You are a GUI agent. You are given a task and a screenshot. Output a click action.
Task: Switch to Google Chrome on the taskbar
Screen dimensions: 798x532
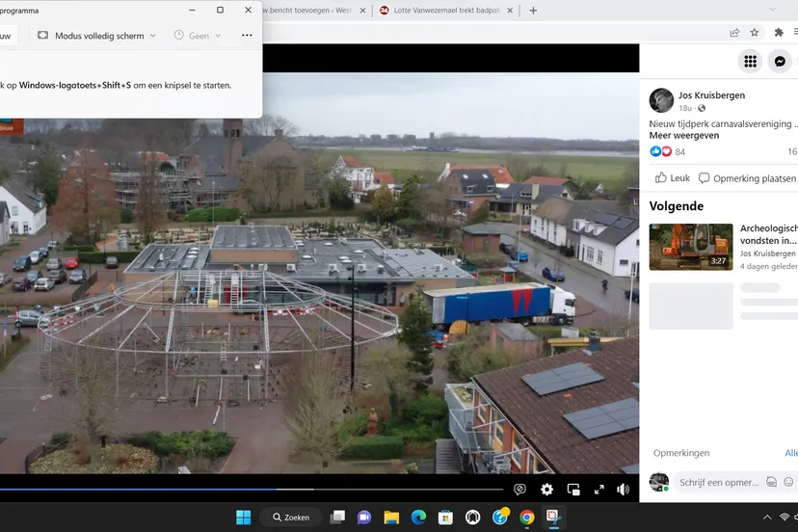click(527, 518)
